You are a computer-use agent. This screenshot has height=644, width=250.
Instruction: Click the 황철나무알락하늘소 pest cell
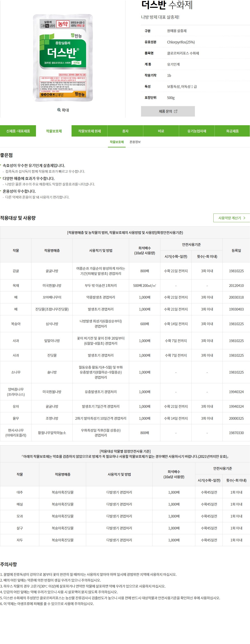pyautogui.click(x=52, y=433)
